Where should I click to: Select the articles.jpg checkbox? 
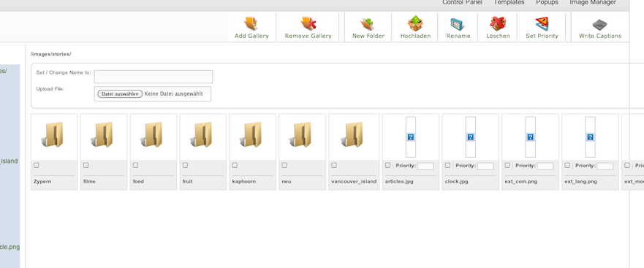[387, 165]
